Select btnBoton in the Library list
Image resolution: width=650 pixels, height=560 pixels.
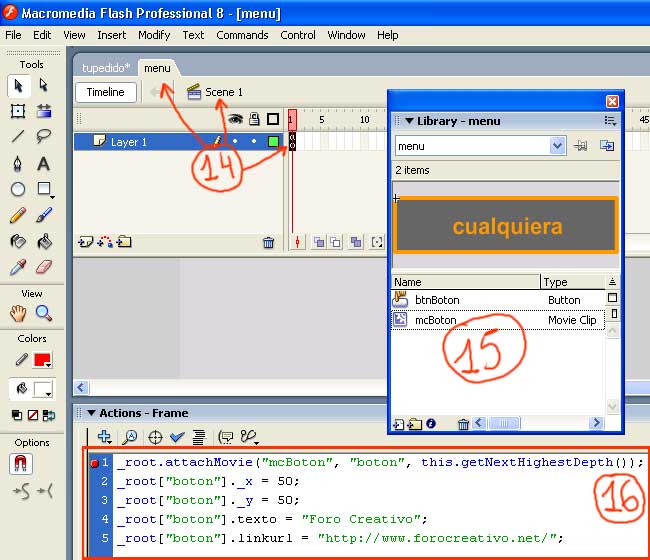pos(497,300)
